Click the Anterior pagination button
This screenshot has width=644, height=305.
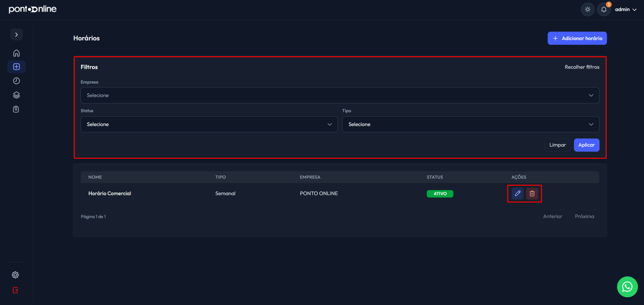pyautogui.click(x=553, y=216)
